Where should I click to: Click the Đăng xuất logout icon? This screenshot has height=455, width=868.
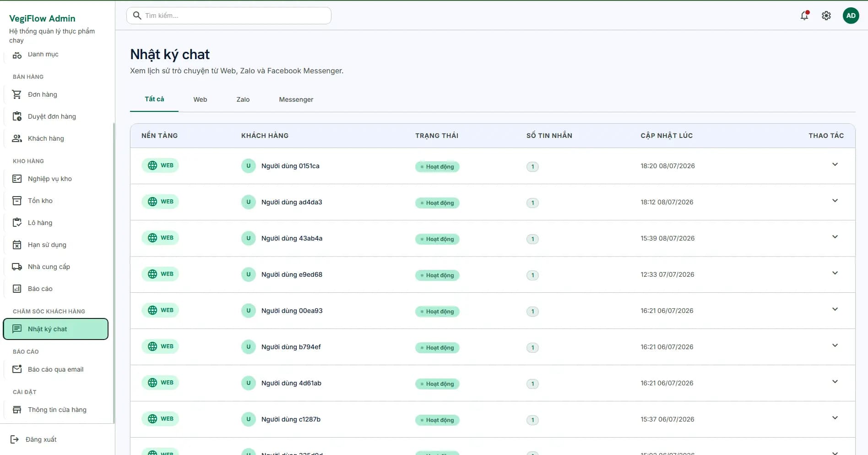15,439
